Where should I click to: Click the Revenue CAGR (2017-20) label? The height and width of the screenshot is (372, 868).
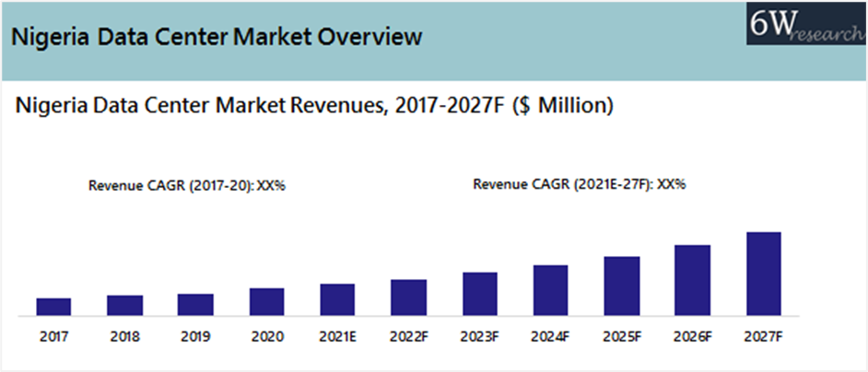(x=187, y=185)
